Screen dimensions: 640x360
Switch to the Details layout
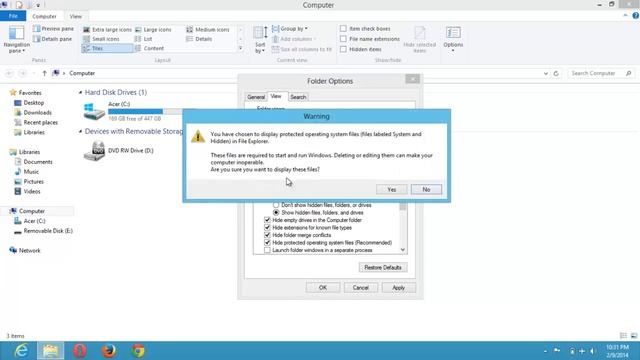pos(199,39)
